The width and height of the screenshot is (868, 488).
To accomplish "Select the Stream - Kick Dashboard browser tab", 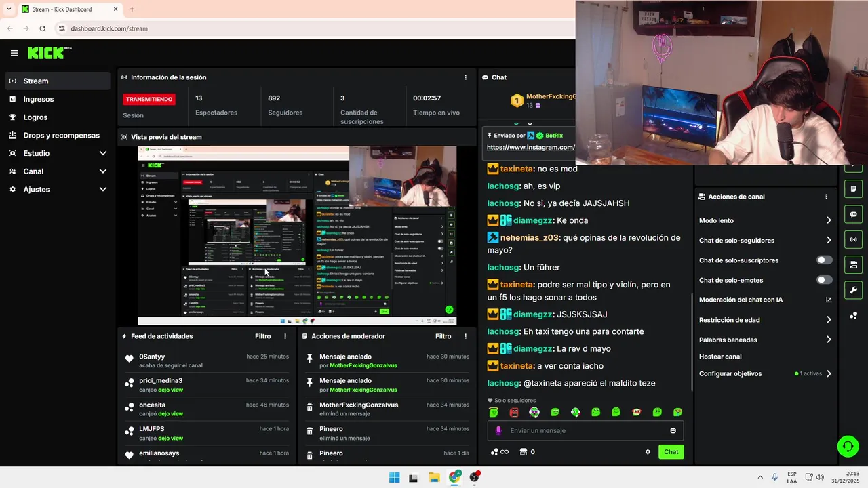I will point(70,9).
